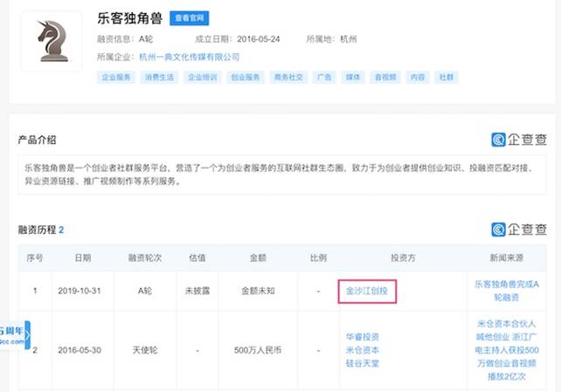Click the 序号 column header

pos(35,258)
